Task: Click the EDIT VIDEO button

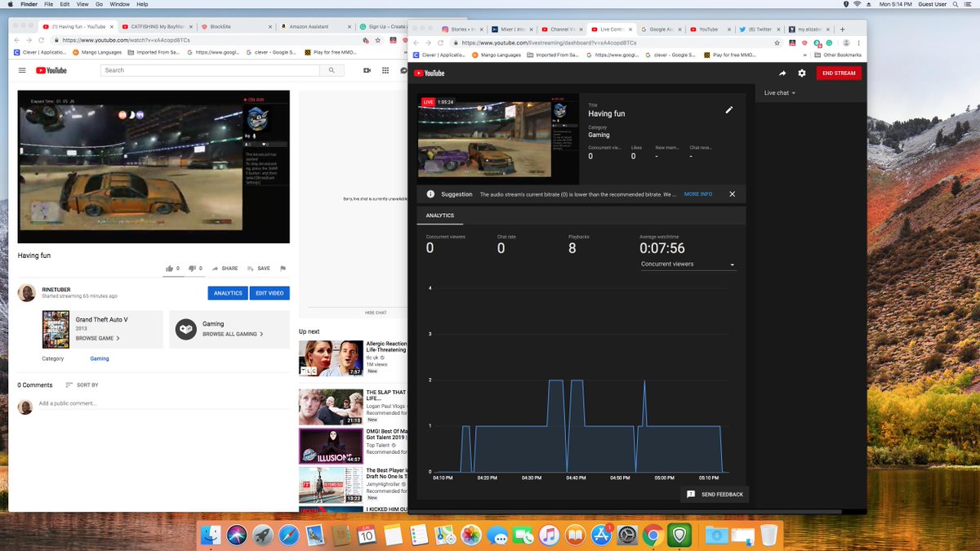Action: [270, 293]
